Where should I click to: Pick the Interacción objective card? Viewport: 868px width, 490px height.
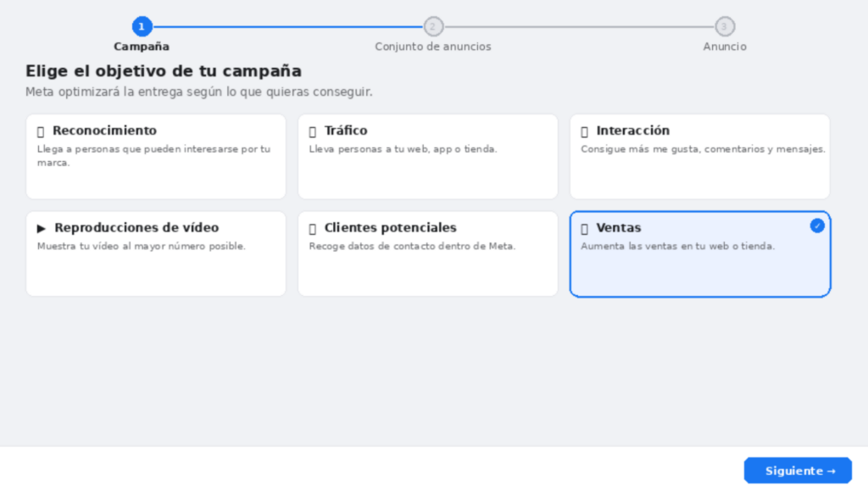(x=699, y=157)
